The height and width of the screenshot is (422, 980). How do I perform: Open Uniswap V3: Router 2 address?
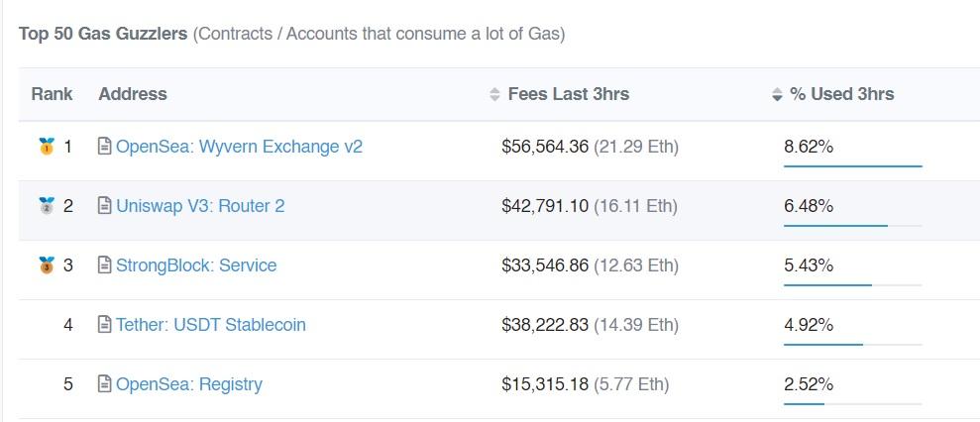coord(200,206)
